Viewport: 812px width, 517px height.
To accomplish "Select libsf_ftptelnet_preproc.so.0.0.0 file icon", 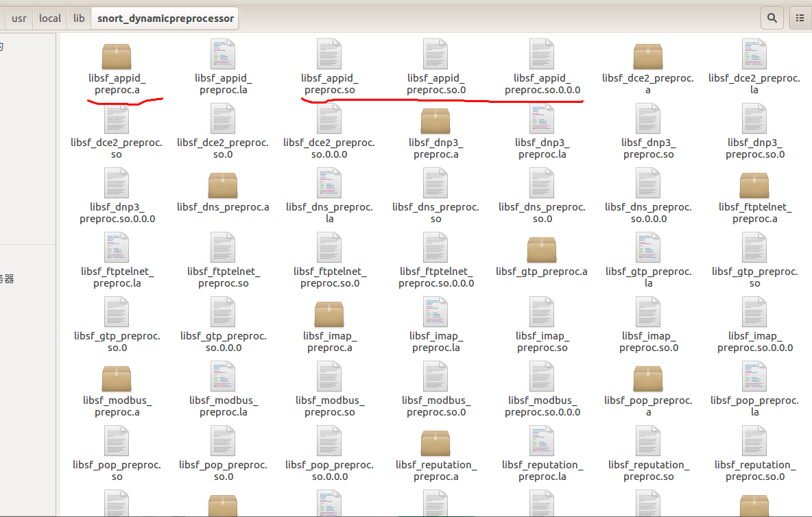I will (435, 248).
